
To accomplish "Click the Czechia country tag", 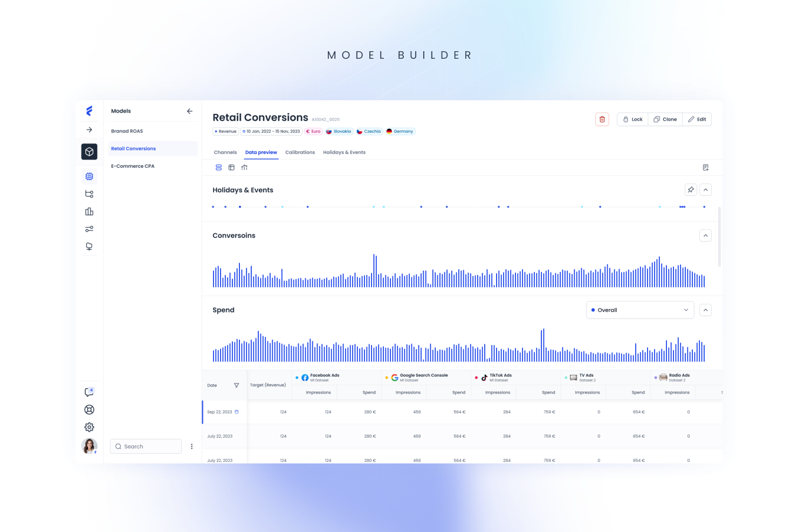I will [369, 132].
